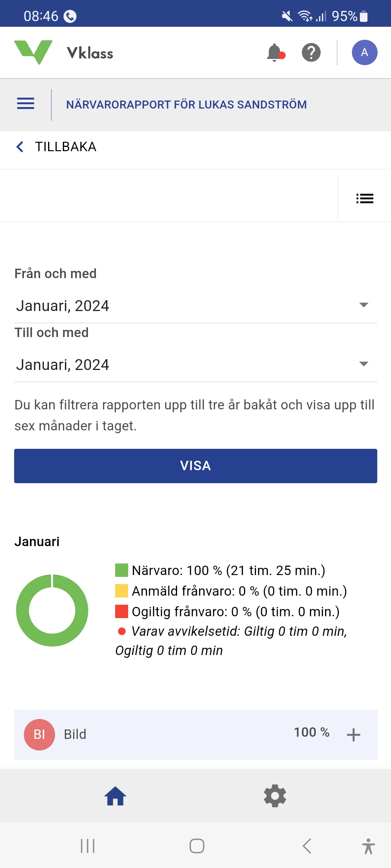
Task: Click the green Närvaro legend swatch
Action: tap(122, 570)
